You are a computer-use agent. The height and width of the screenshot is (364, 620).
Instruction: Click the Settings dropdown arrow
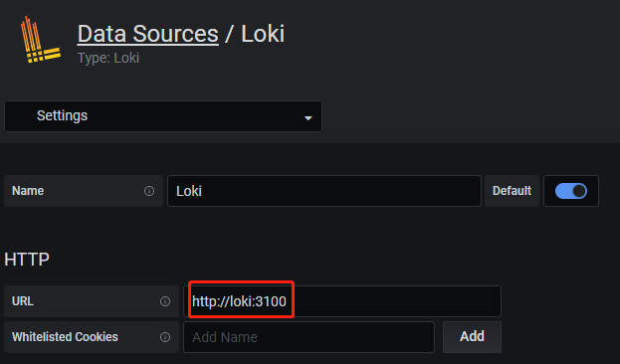[309, 117]
